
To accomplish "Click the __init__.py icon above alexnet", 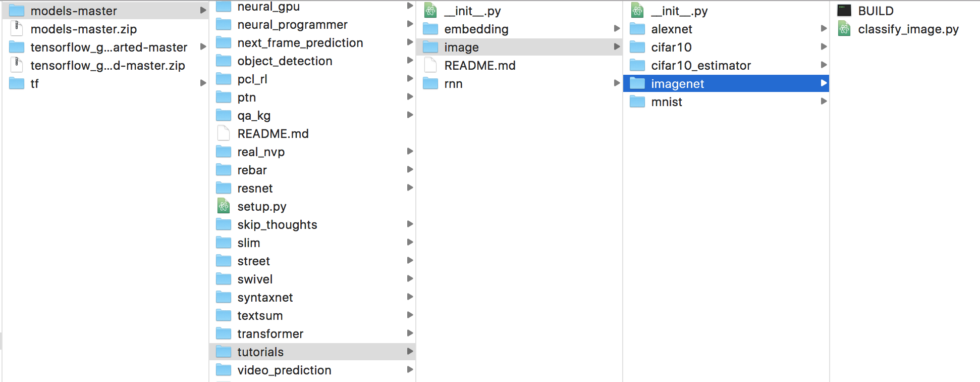I will 637,10.
